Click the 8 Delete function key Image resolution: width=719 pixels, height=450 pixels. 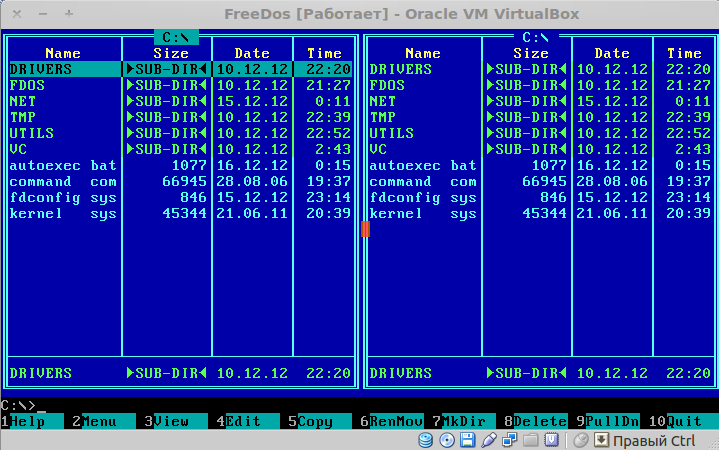coord(536,421)
